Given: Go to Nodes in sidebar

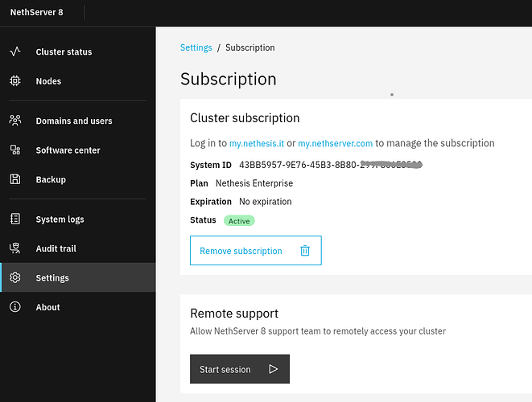Looking at the screenshot, I should pos(78,80).
